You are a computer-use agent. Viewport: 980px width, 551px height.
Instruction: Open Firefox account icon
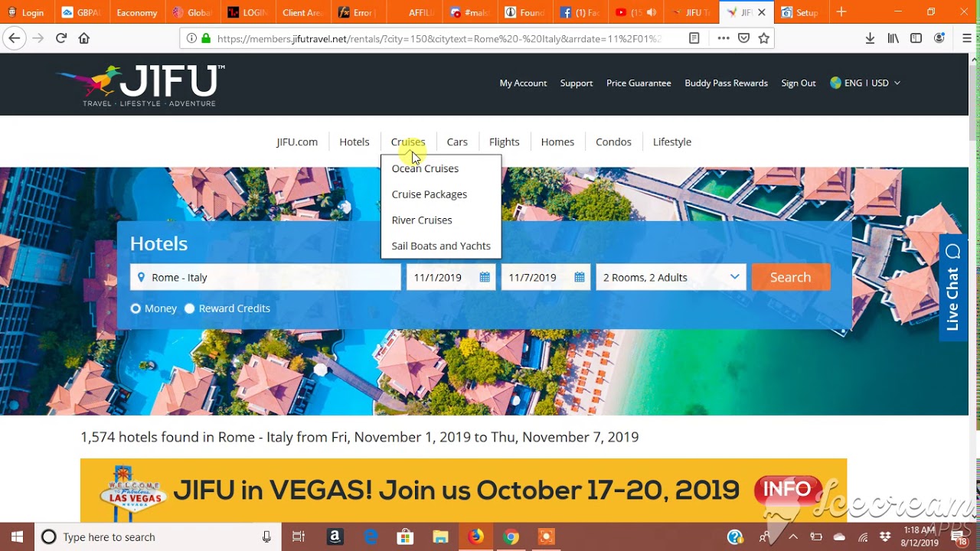(939, 38)
